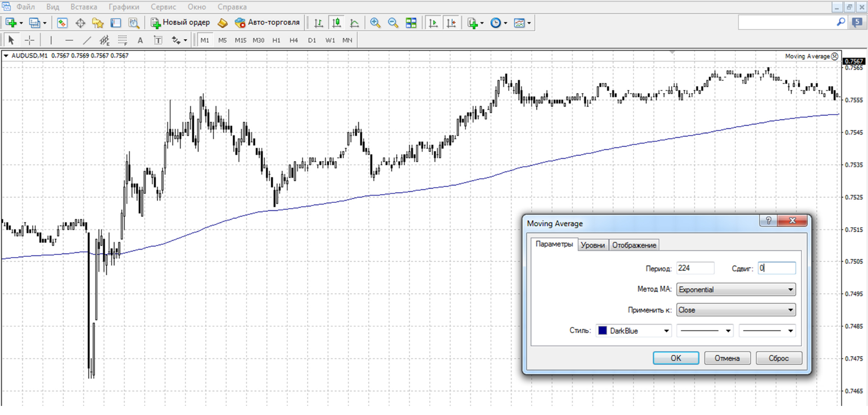Expand the Метод MA dropdown
Viewport: 868px width, 415px height.
click(736, 290)
